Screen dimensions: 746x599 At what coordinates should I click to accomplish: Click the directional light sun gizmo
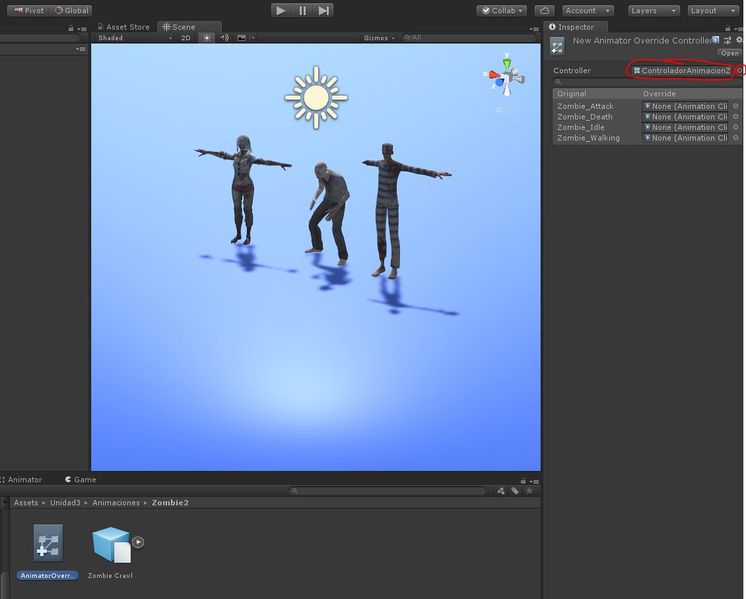coord(316,98)
